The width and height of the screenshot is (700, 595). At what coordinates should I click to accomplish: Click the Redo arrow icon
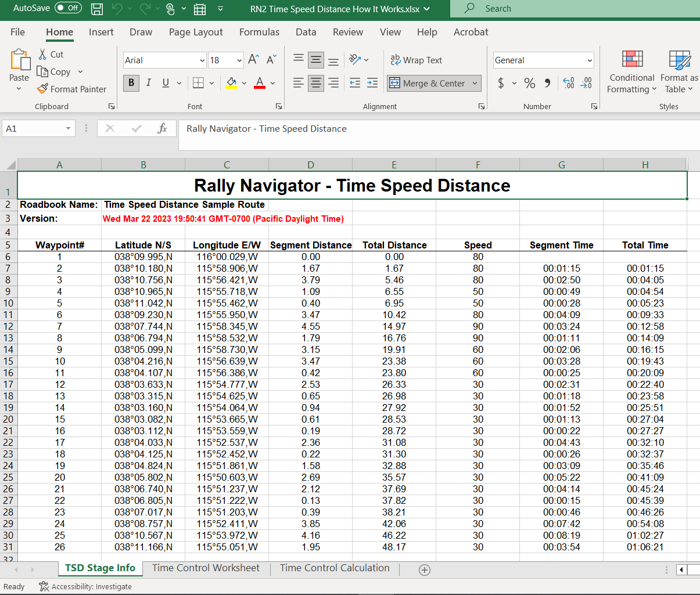(x=145, y=9)
